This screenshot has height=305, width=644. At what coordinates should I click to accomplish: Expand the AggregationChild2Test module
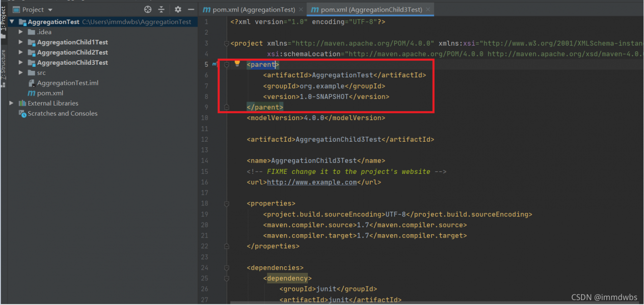[21, 52]
